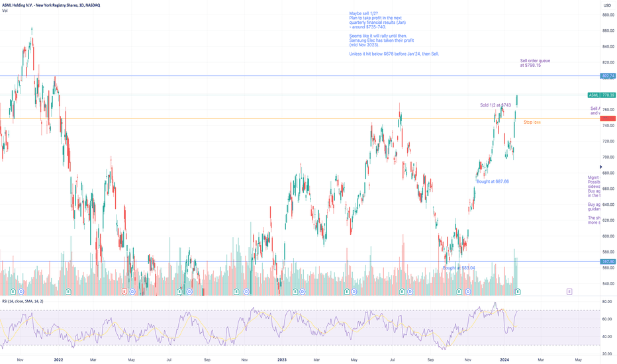This screenshot has height=364, width=617.
Task: Click the 567.80 support line price label
Action: 608,261
